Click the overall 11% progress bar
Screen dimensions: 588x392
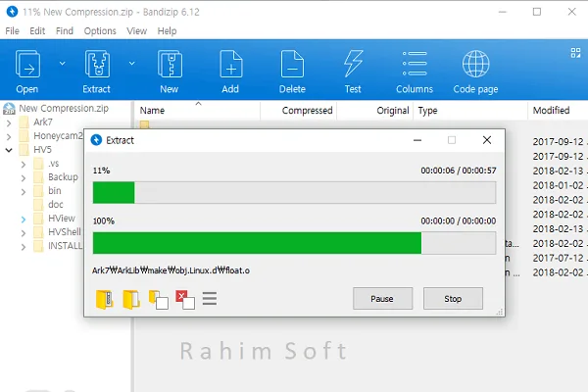click(x=294, y=192)
